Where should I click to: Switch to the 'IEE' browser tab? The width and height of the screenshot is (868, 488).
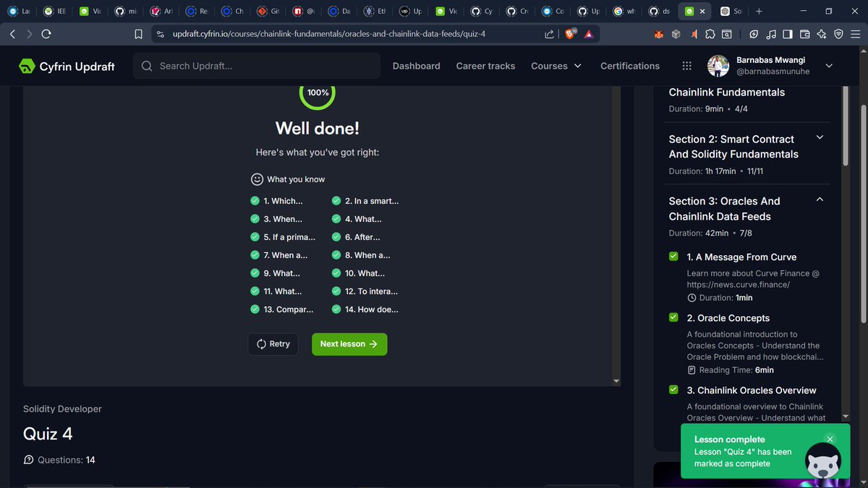click(x=56, y=12)
